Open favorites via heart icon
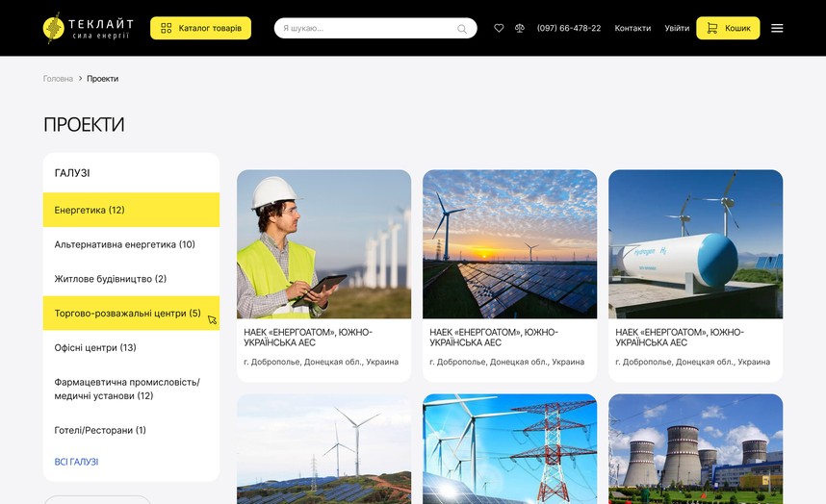This screenshot has width=826, height=504. (499, 28)
